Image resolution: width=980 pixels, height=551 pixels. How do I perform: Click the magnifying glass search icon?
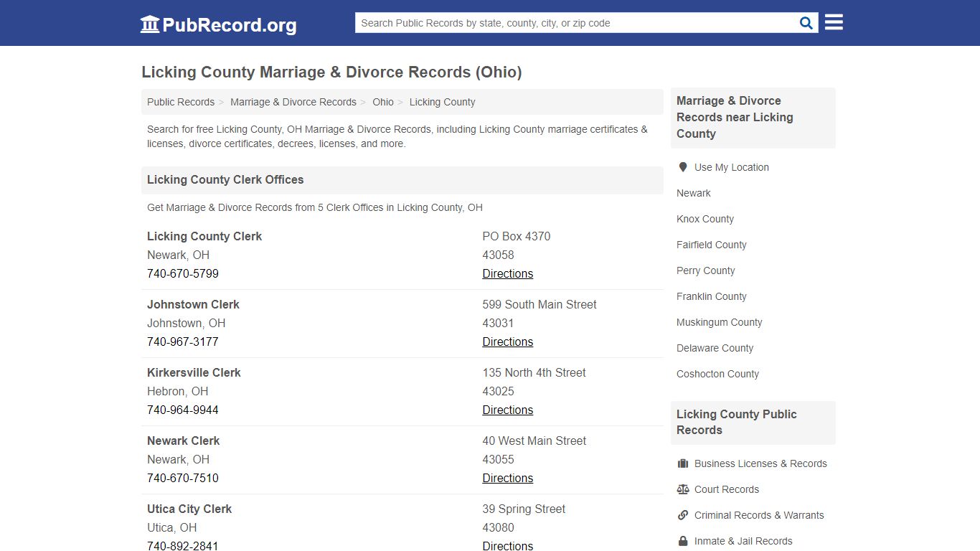tap(806, 23)
